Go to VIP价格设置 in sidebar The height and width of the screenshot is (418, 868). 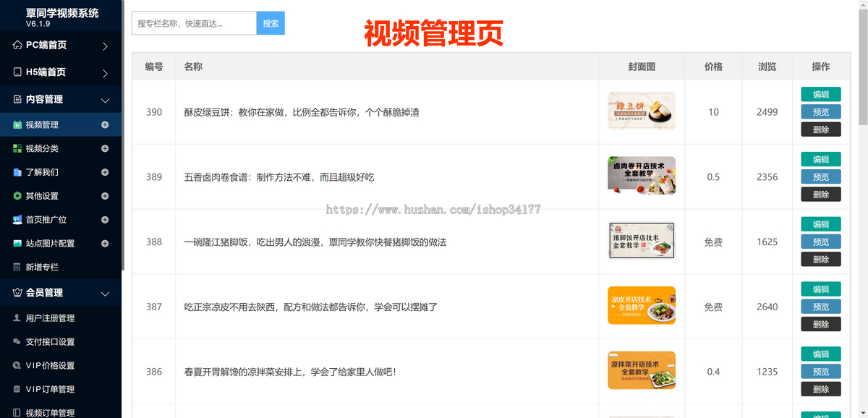coord(50,366)
